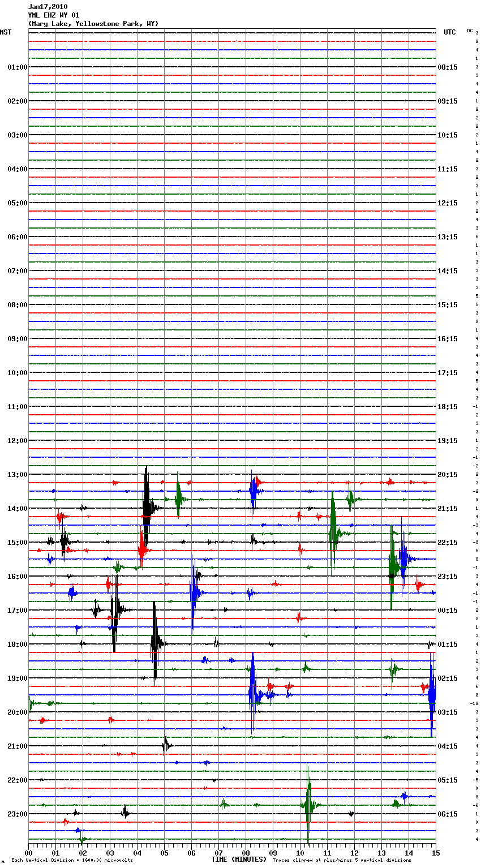This screenshot has width=481, height=868.
Task: Click the 02:15 UTC time label
Action: click(448, 678)
